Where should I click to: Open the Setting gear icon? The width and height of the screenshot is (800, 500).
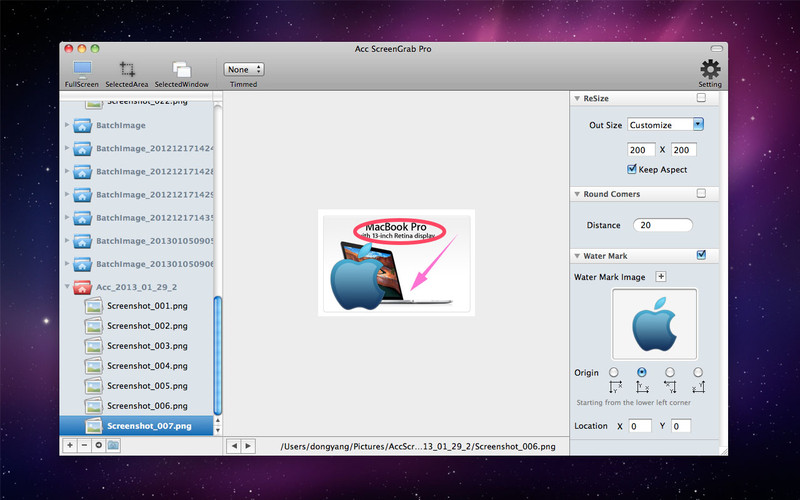point(710,73)
